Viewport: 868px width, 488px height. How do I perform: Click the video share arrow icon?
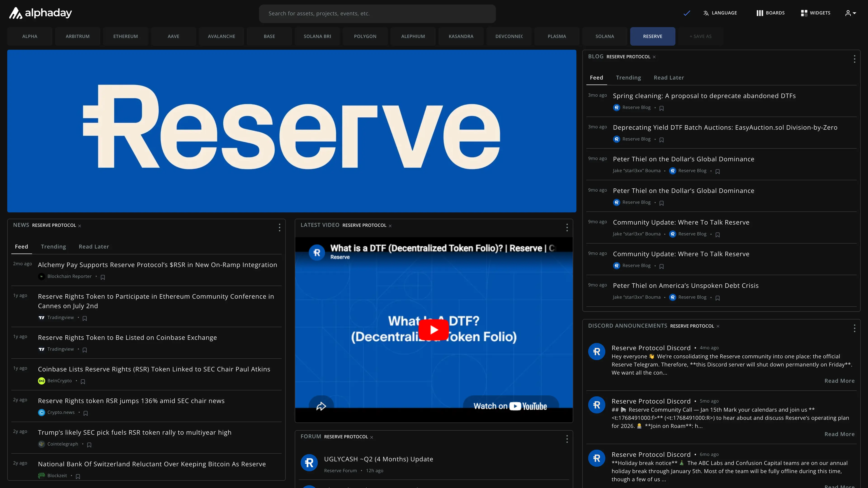pyautogui.click(x=321, y=406)
